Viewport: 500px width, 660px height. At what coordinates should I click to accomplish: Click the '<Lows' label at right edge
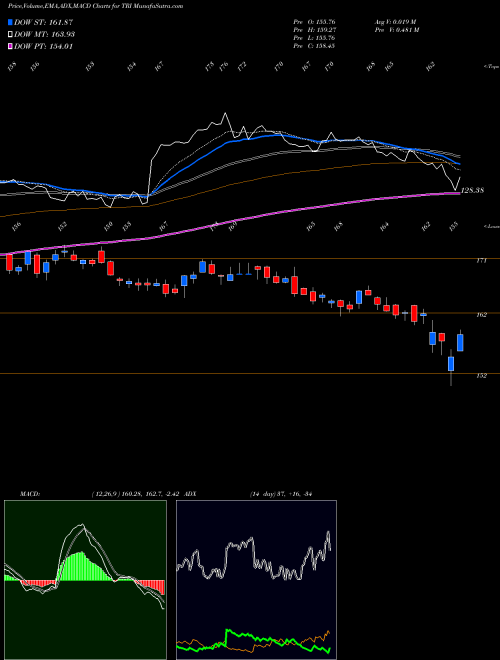coord(492,226)
